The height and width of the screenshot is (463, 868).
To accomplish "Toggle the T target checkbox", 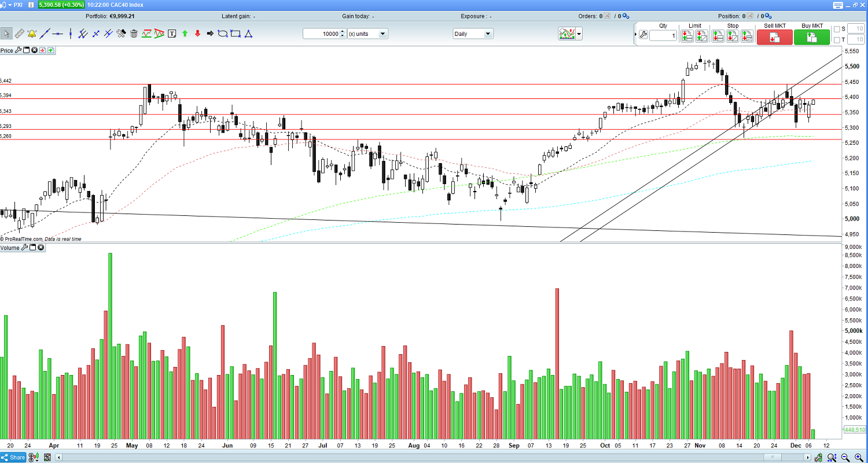I will (x=836, y=40).
